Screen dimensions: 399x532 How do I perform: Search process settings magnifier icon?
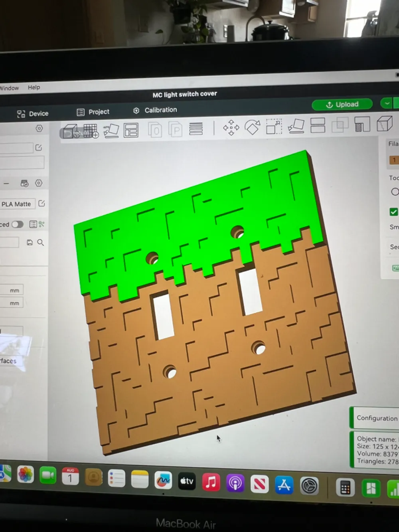coord(41,242)
